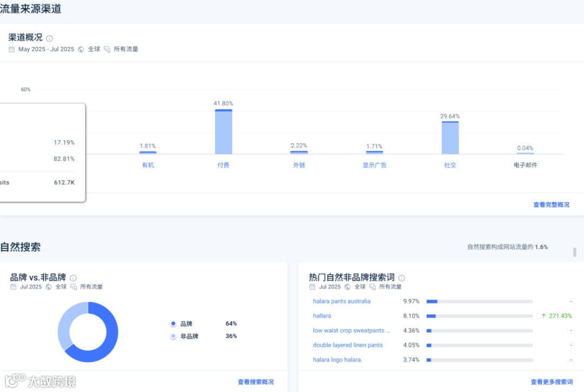This screenshot has width=584, height=392.
Task: Select the 品牌 legend dot
Action: [173, 323]
